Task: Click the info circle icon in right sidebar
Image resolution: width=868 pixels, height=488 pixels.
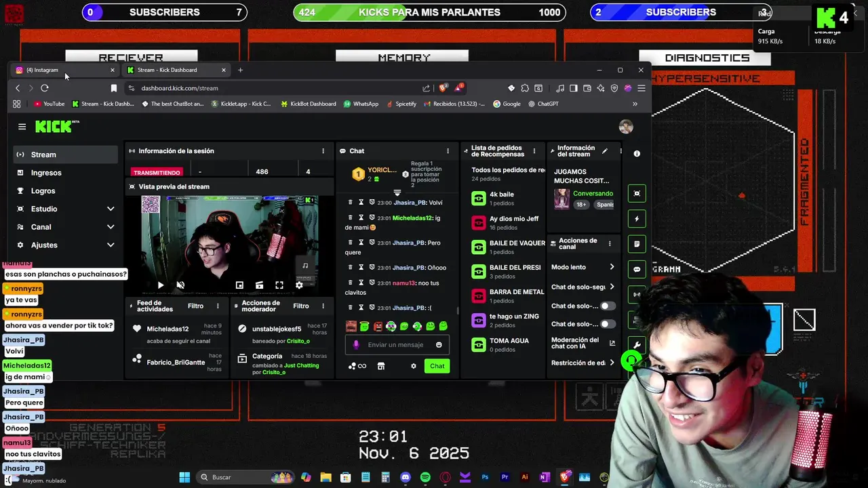Action: [x=637, y=154]
